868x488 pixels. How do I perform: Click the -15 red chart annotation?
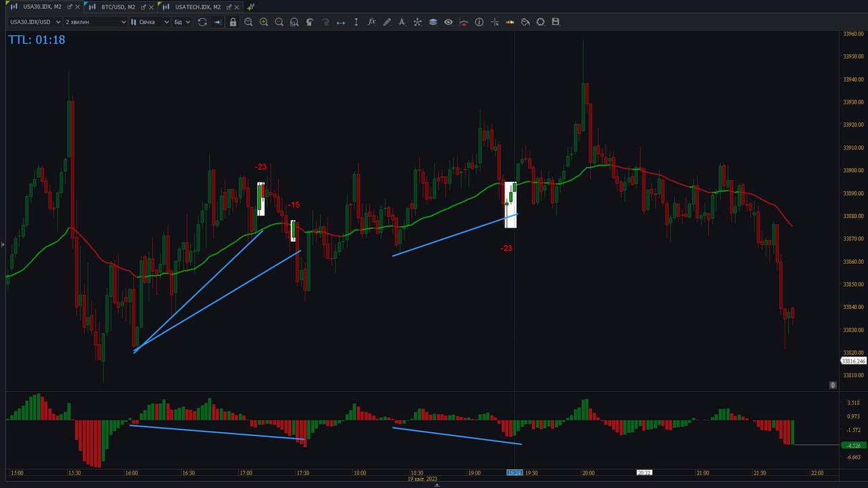click(293, 205)
